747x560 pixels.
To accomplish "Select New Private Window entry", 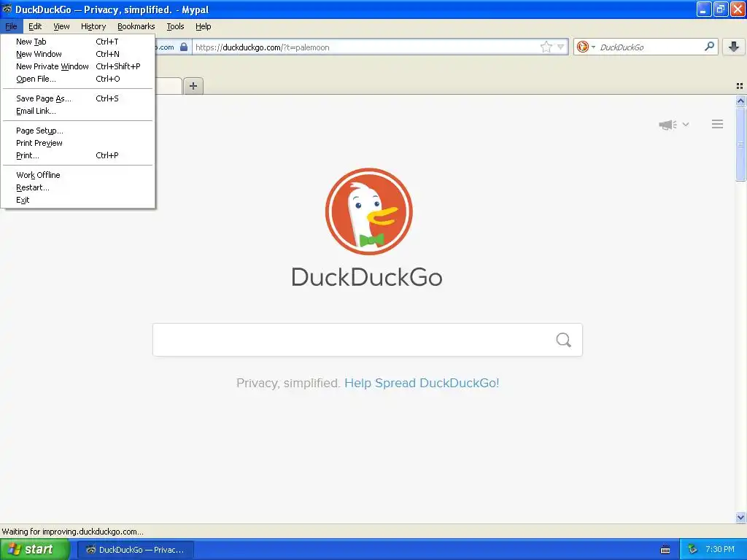I will point(77,66).
